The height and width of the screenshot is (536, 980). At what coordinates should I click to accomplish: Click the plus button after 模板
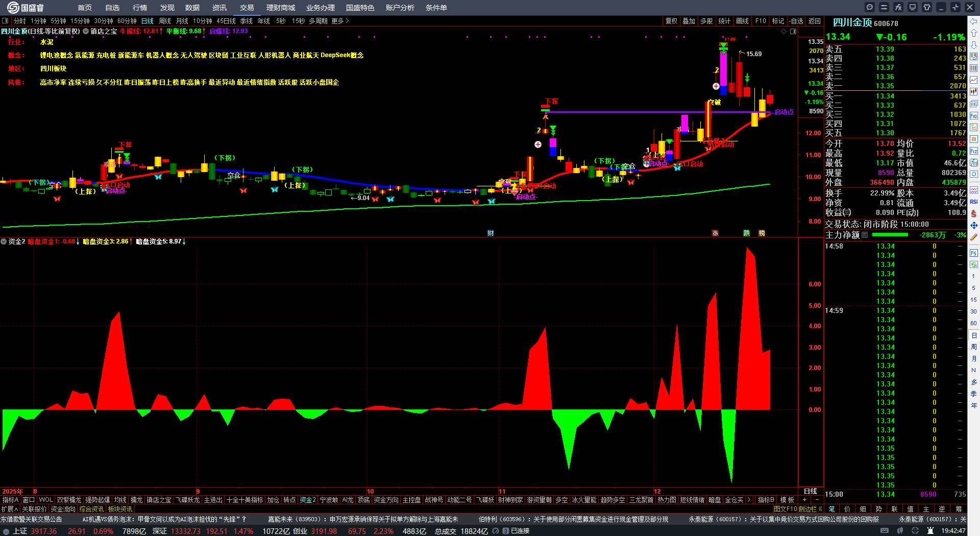pyautogui.click(x=805, y=500)
